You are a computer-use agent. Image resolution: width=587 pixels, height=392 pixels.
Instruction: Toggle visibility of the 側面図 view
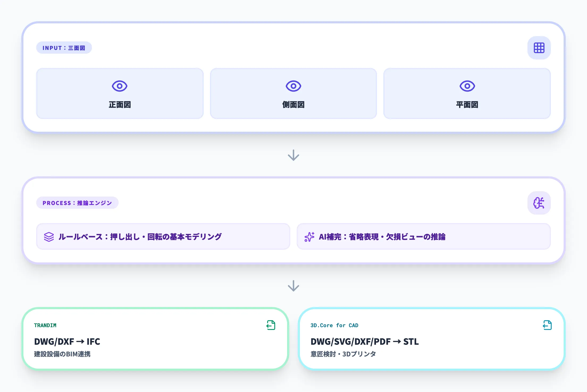293,86
